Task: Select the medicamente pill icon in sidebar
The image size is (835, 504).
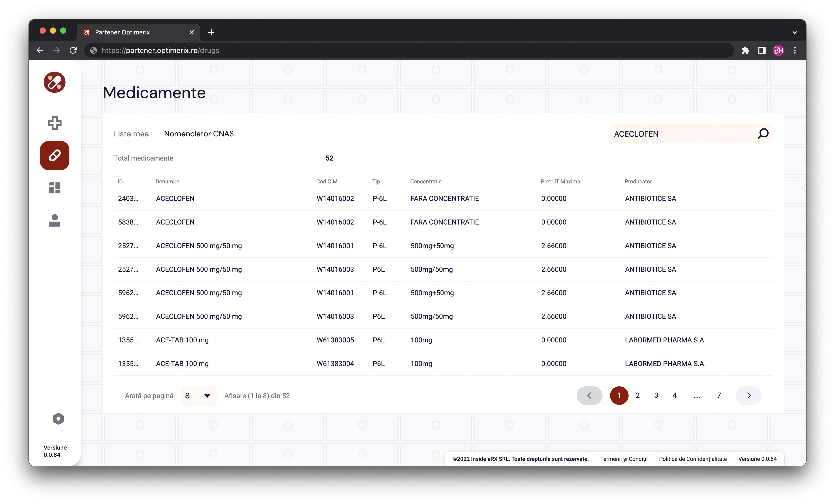Action: click(55, 155)
